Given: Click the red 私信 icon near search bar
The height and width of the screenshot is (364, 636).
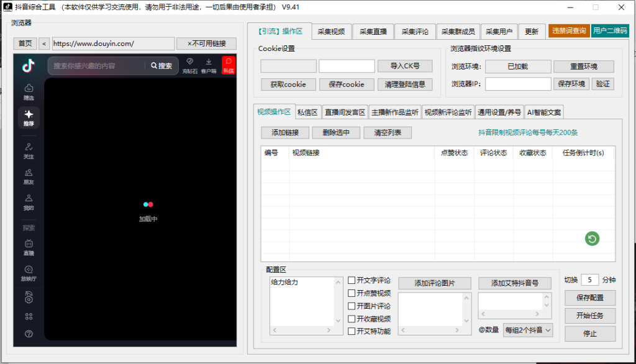Looking at the screenshot, I should pos(229,66).
